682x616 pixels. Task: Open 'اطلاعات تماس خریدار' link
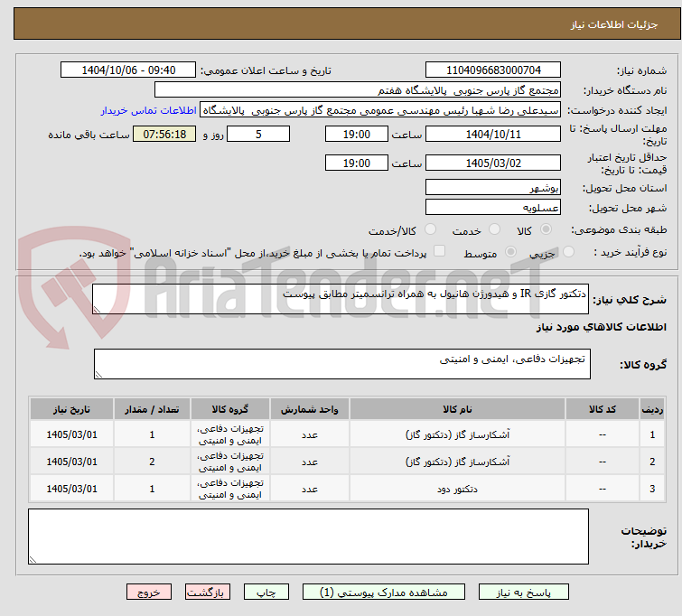tap(149, 110)
